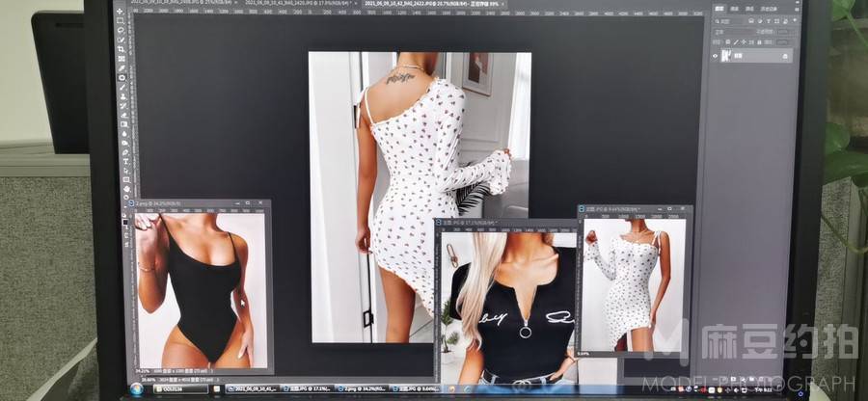
Task: Click the lock icon on the background layer
Action: coord(785,57)
